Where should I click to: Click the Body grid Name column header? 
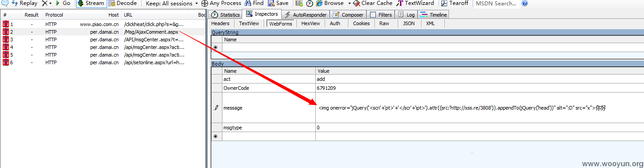pos(269,71)
